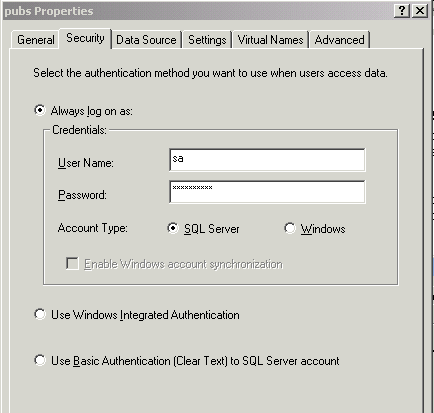Image resolution: width=434 pixels, height=413 pixels.
Task: Close the pubs Properties dialog
Action: click(420, 11)
